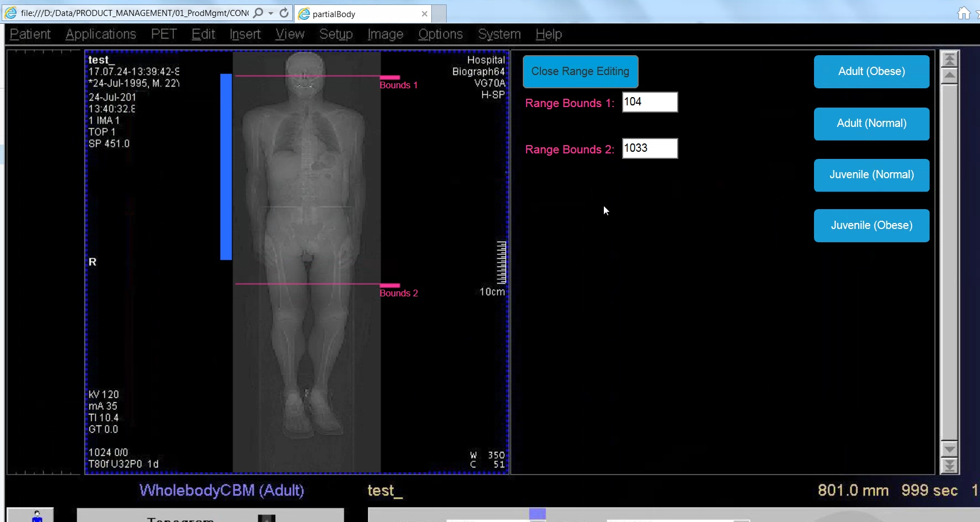This screenshot has width=980, height=522.
Task: Switch to the partialBody tab
Action: [363, 14]
